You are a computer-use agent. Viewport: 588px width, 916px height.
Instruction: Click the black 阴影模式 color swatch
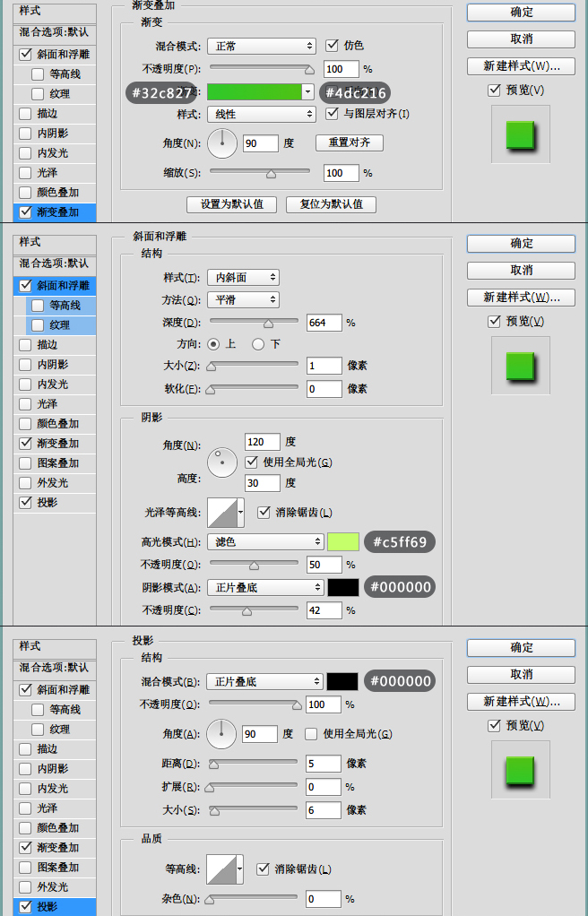[343, 588]
